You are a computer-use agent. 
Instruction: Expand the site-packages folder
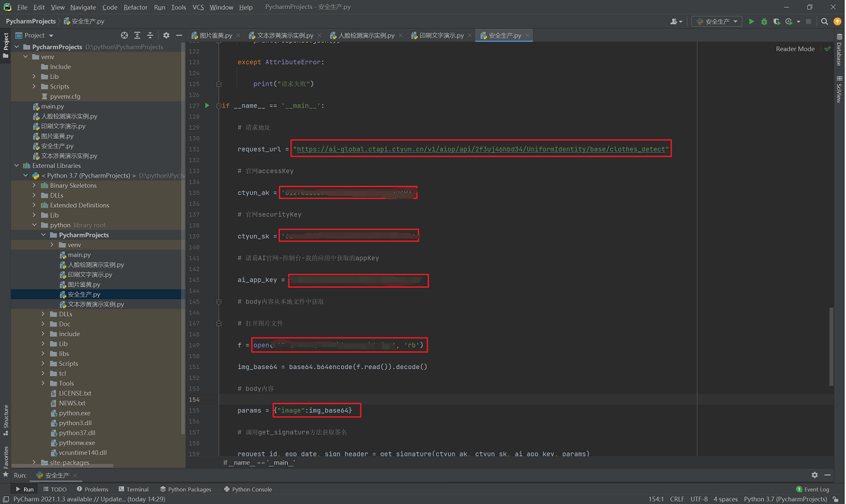(34, 463)
